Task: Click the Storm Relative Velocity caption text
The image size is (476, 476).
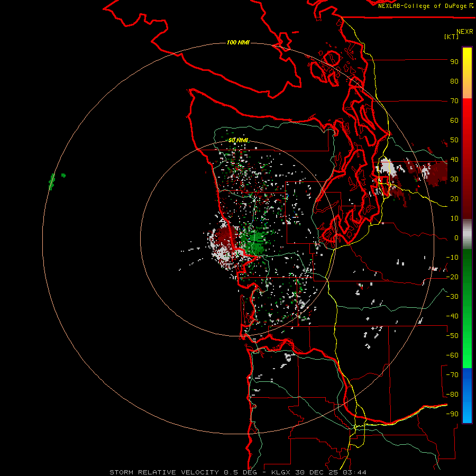Action: pos(238,472)
